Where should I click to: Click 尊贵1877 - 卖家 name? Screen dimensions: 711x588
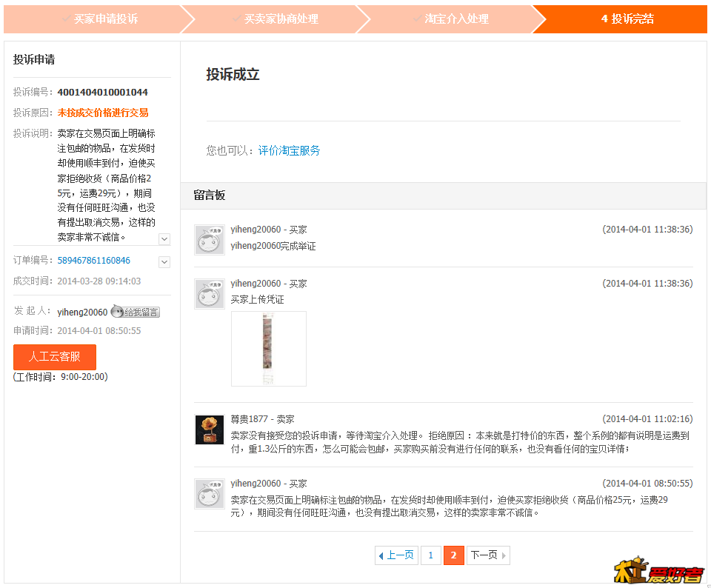(x=262, y=419)
